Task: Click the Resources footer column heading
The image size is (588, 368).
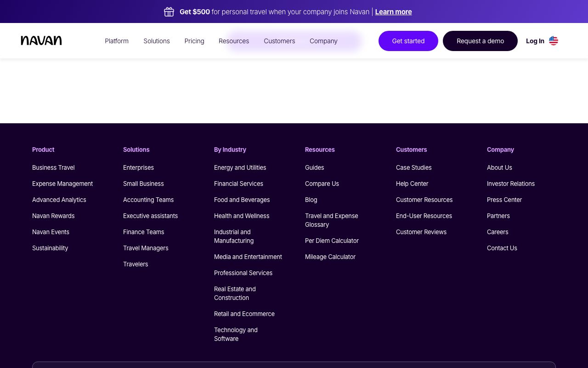Action: pos(320,150)
